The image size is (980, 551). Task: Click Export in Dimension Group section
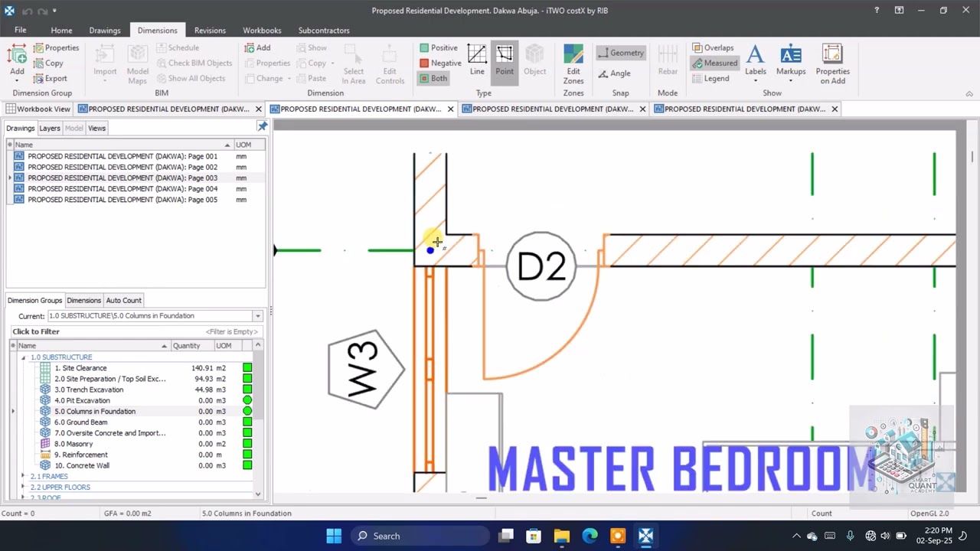point(51,78)
